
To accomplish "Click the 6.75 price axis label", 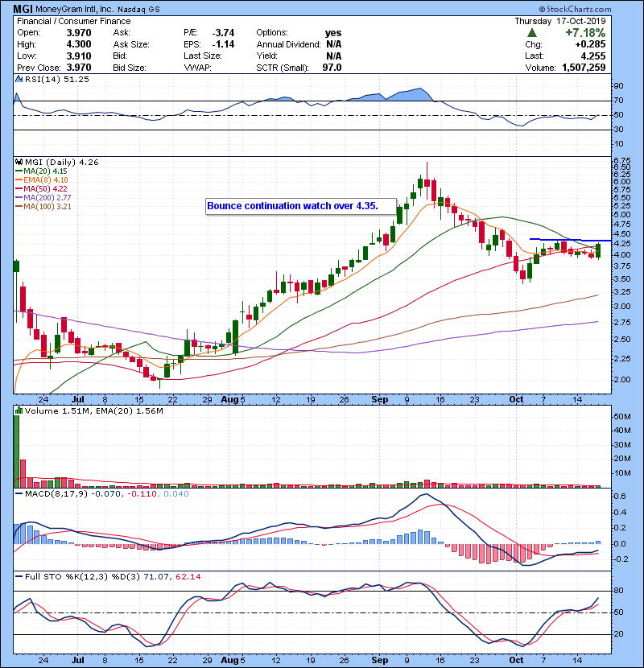I will point(621,161).
